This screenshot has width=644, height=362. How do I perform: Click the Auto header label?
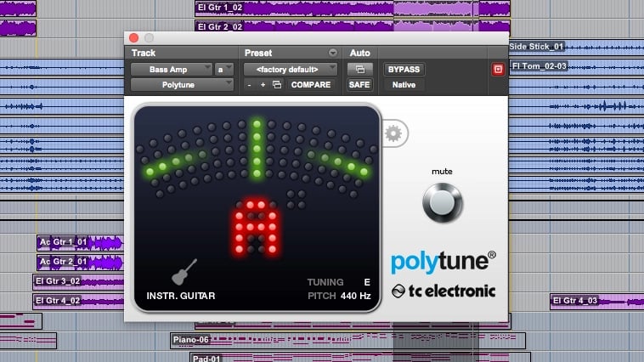[359, 53]
